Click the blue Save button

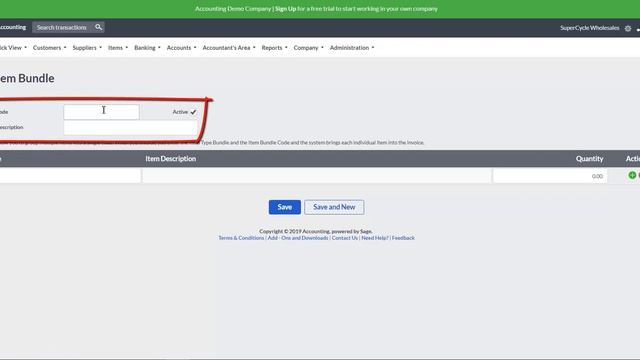[x=284, y=207]
